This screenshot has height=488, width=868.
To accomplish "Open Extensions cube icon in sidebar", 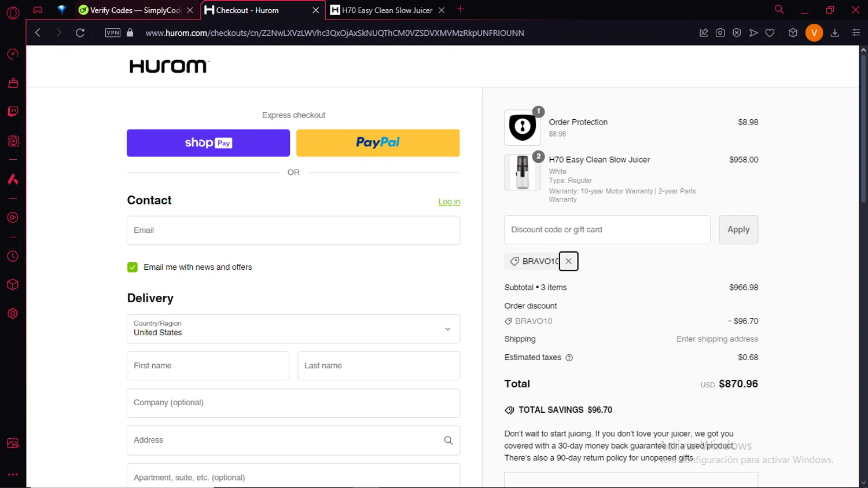I will tap(13, 285).
